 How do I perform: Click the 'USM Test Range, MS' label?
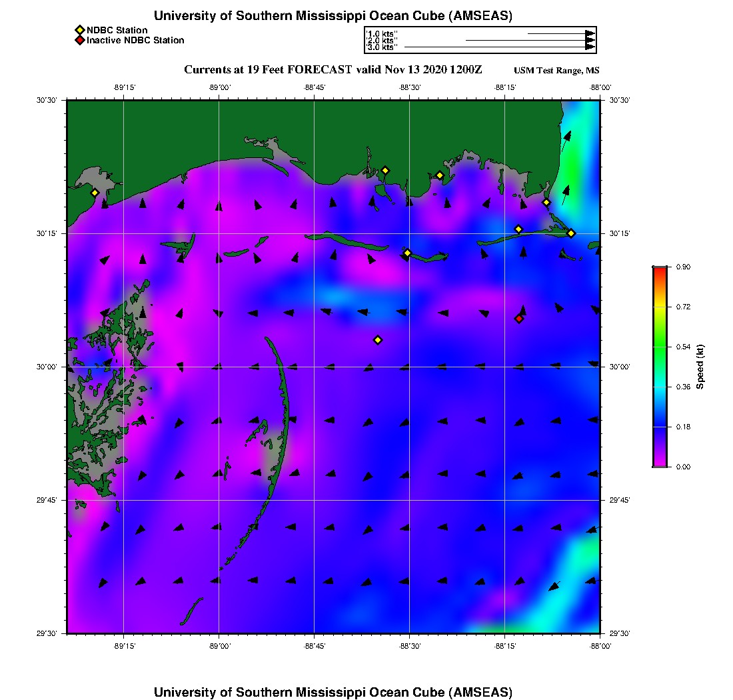pyautogui.click(x=556, y=71)
